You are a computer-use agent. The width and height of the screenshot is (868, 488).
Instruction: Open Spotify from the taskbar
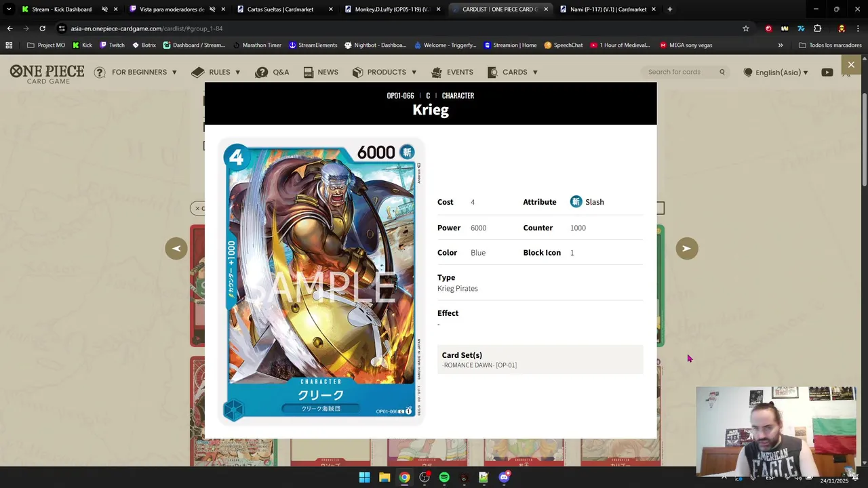pos(444,478)
